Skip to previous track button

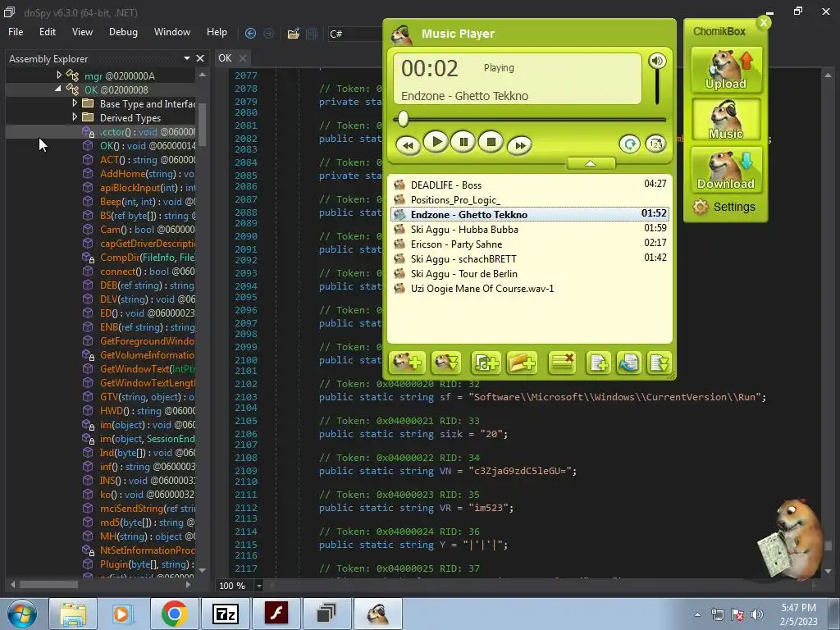click(x=409, y=145)
